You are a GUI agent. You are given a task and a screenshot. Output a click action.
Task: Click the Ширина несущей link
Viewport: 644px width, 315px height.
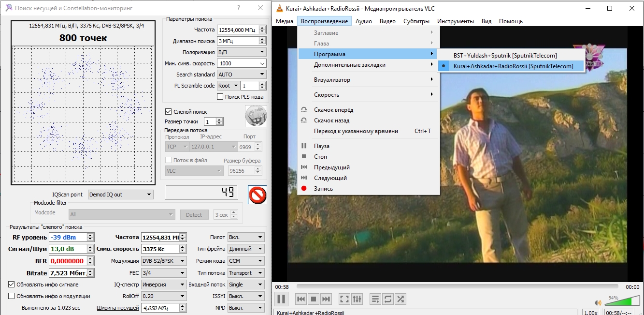(x=118, y=308)
